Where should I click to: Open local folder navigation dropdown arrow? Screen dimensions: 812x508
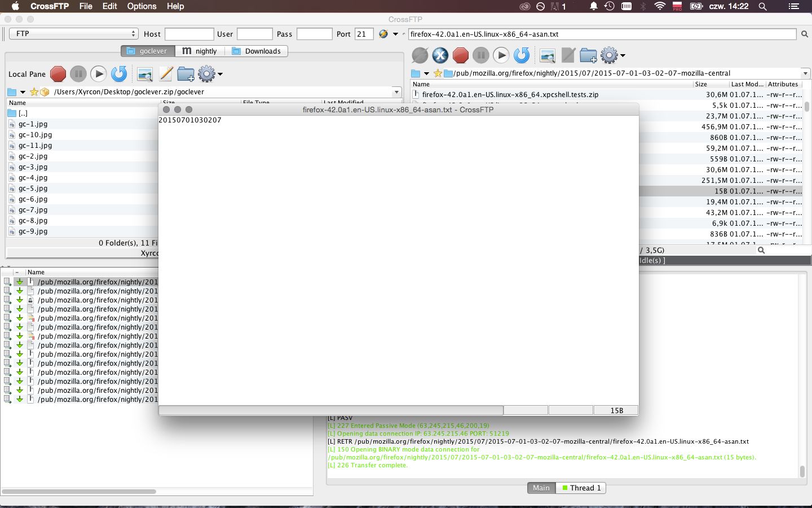coord(23,92)
